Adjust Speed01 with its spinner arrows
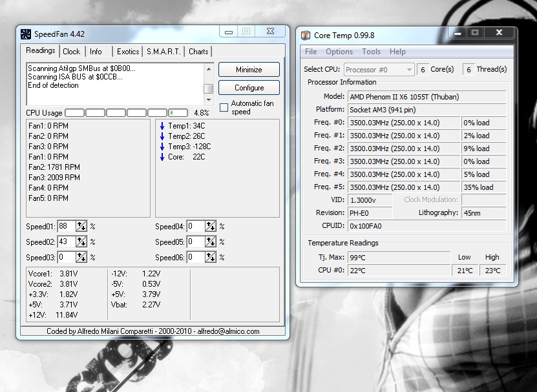The height and width of the screenshot is (392, 537). 81,226
